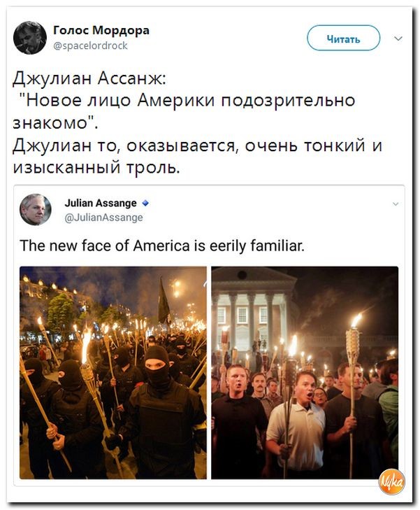420x510 pixels.
Task: Click the orange Nyka watermark logo
Action: click(392, 482)
